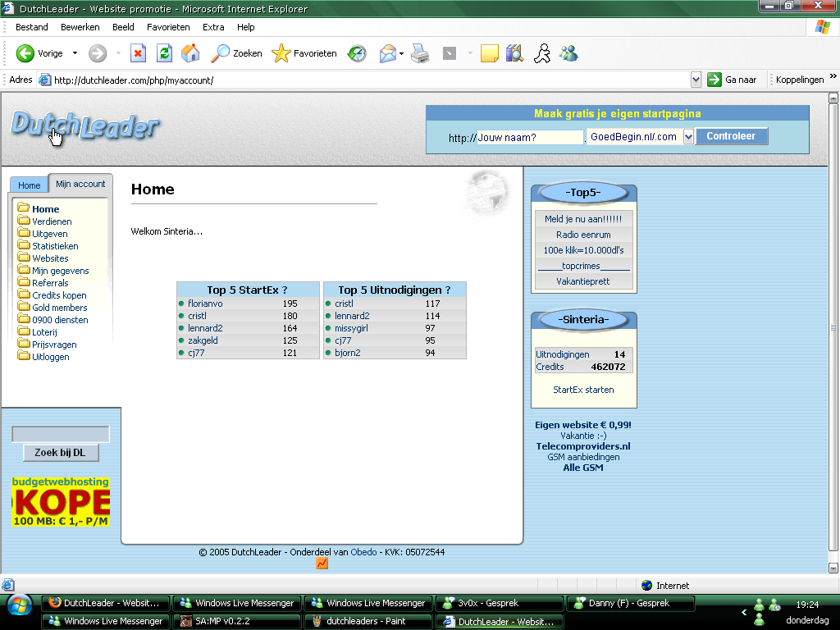Go to the browser home page icon
This screenshot has height=630, width=840.
point(190,53)
